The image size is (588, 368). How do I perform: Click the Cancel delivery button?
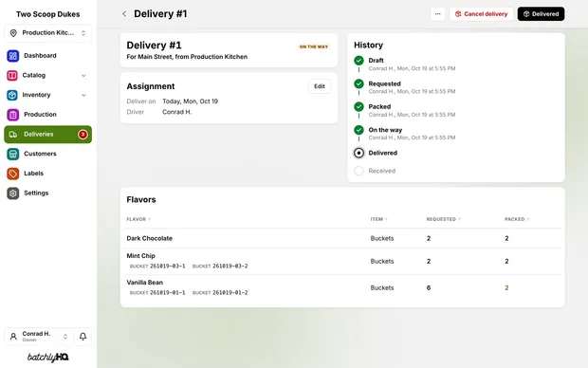tap(481, 14)
